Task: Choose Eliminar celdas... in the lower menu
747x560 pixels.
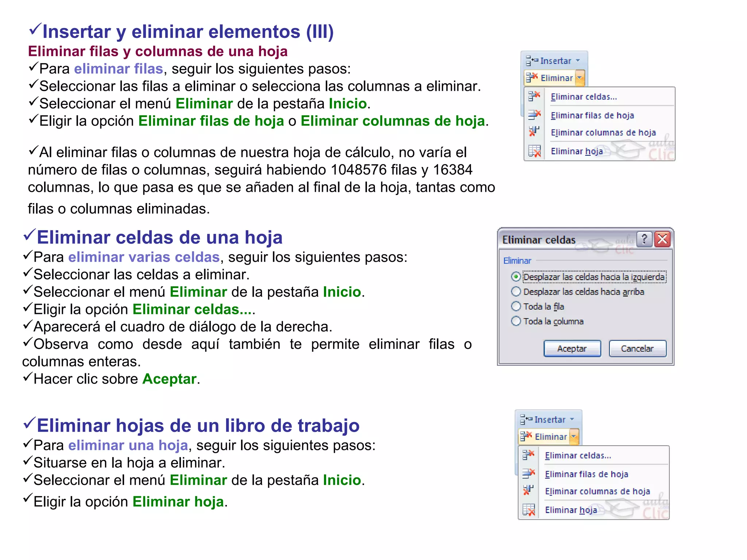Action: coord(578,455)
